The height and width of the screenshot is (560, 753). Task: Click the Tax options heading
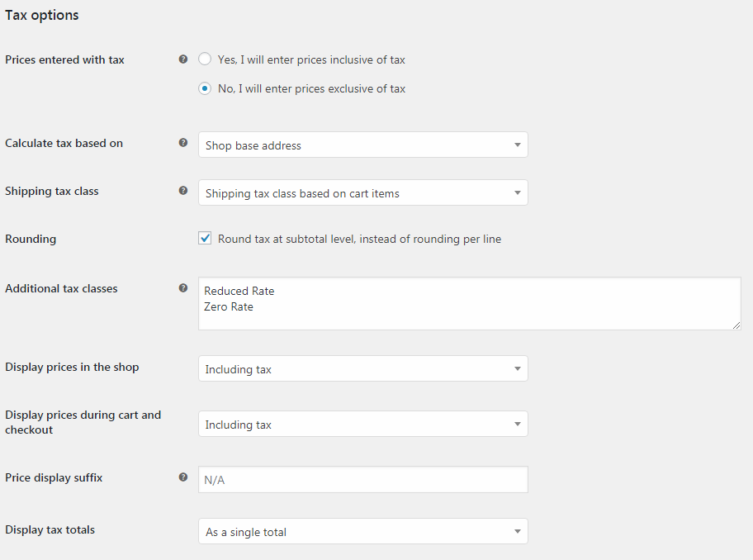pyautogui.click(x=41, y=14)
